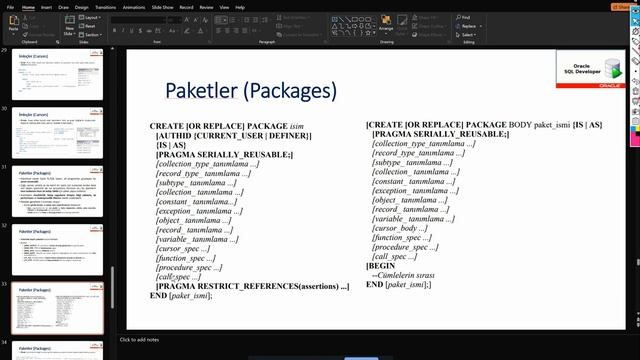The height and width of the screenshot is (360, 640).
Task: Toggle Bold formatting
Action: (x=114, y=31)
